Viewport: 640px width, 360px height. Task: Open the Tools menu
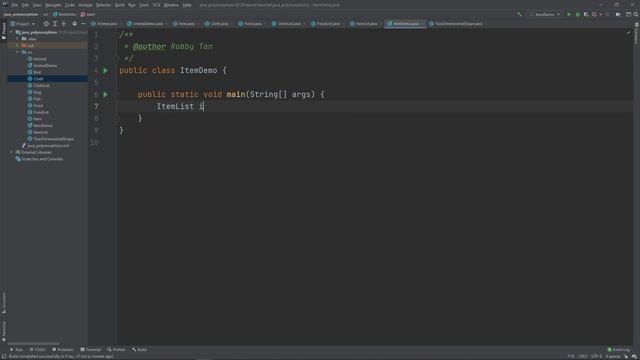coord(144,5)
